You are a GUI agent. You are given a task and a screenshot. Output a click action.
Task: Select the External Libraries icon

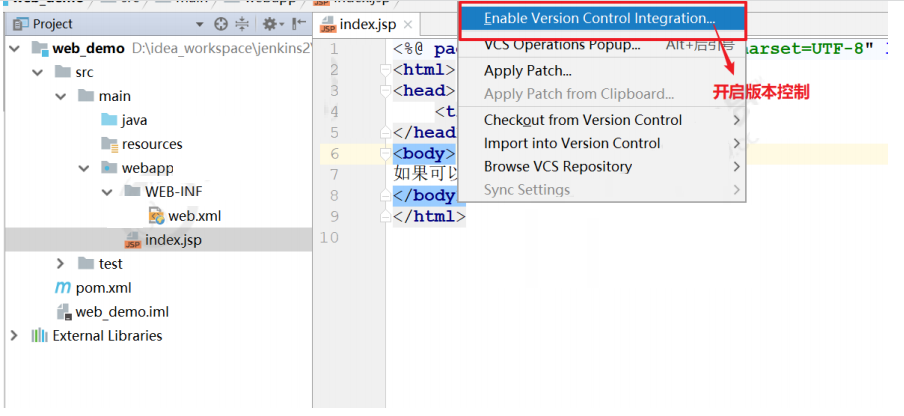(x=39, y=335)
